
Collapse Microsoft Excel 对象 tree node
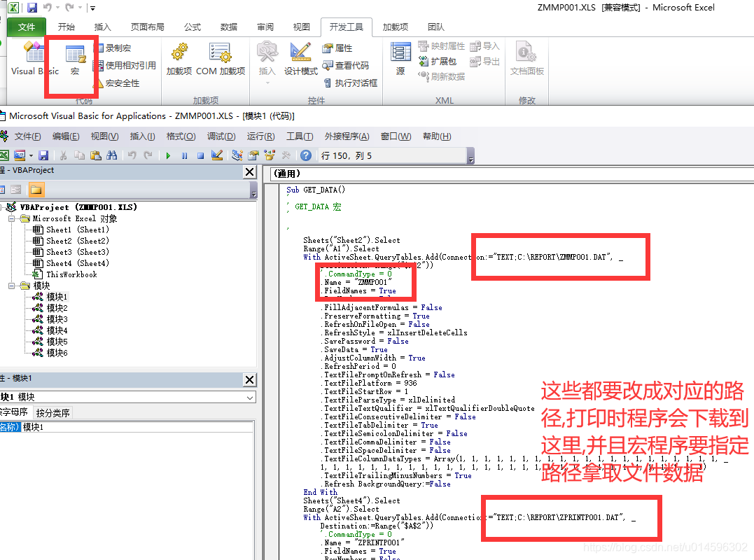click(11, 218)
